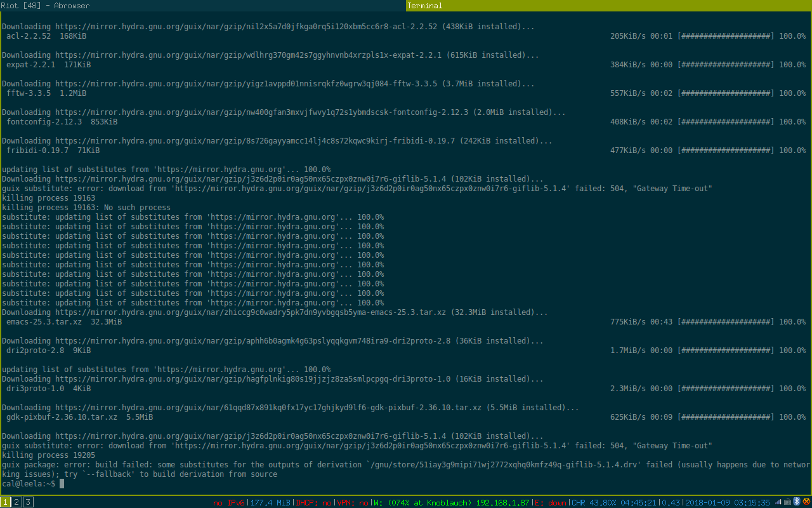This screenshot has height=508, width=812.
Task: Click the terminal prompt cal@leela:~$
Action: (29, 484)
